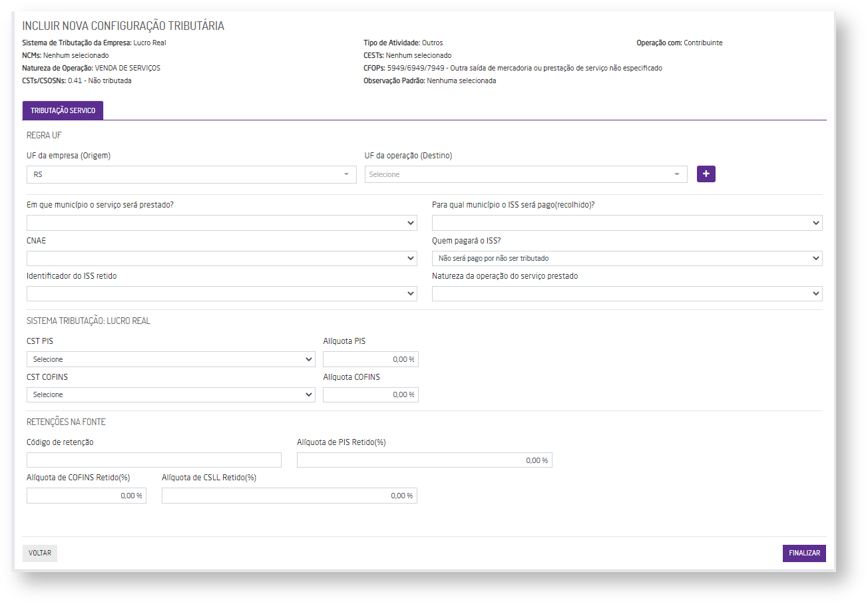Expand municipality where service is provided dropdown
Screen dimensions: 868x604
click(222, 223)
